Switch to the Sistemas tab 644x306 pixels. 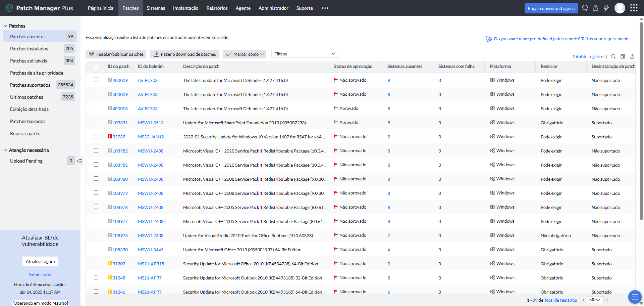[x=156, y=8]
